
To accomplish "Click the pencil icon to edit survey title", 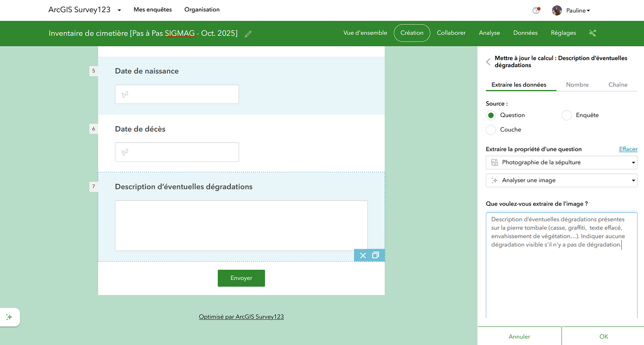I will [248, 34].
